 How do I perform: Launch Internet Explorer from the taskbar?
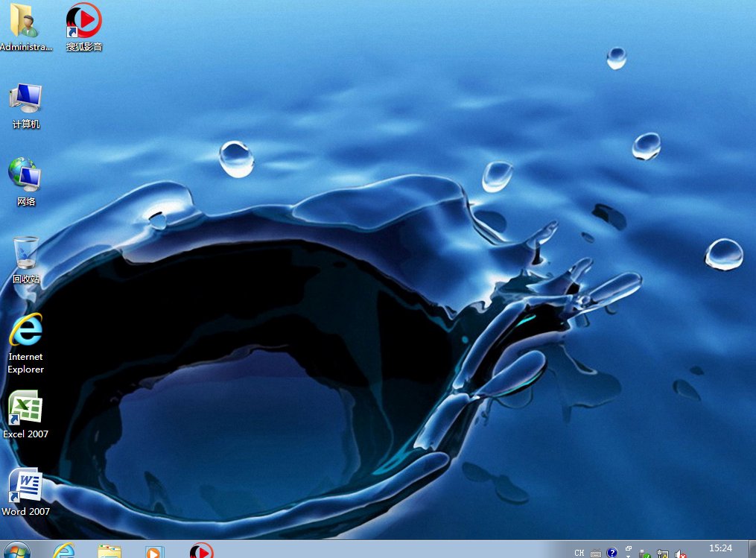pos(64,551)
